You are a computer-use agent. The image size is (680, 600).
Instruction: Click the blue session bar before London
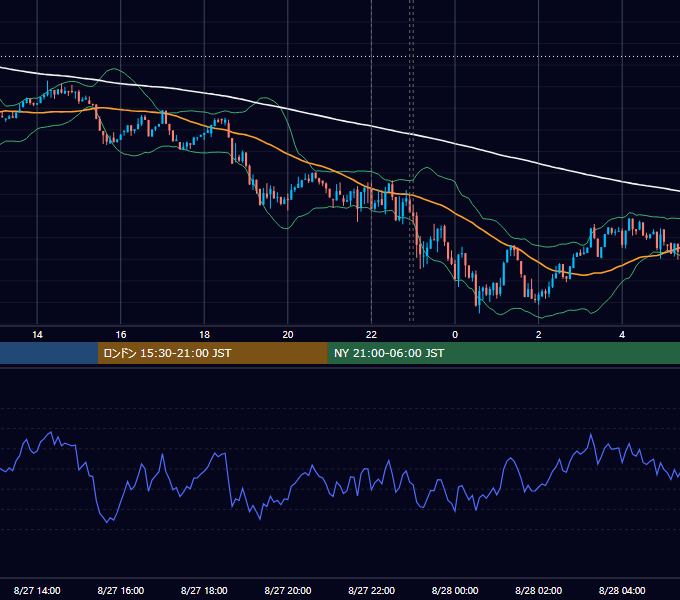pos(49,353)
